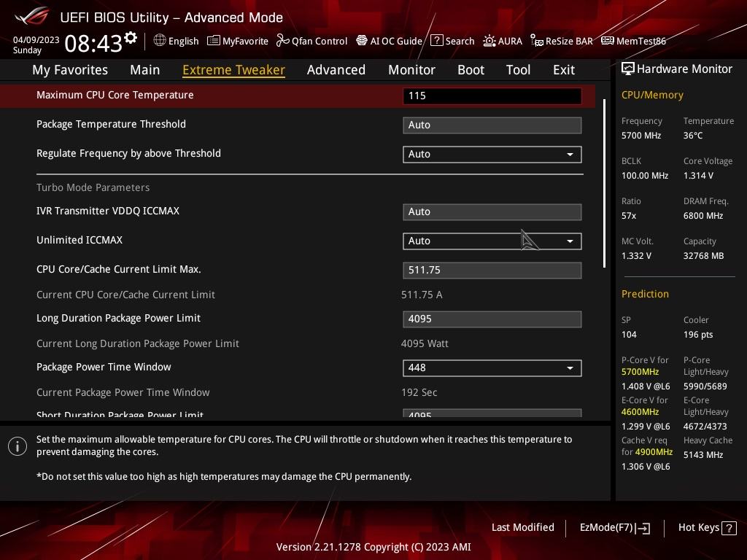
Task: Click the 08:43 clock display
Action: (x=93, y=44)
